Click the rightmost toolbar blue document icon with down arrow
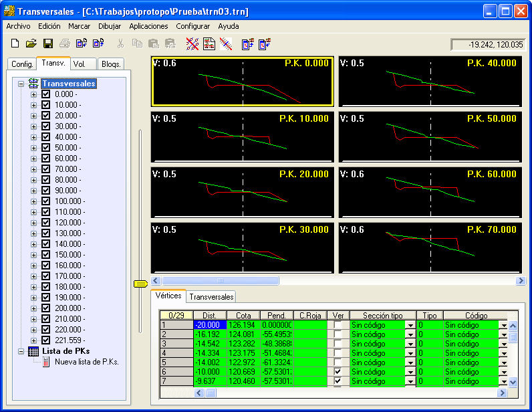Image resolution: width=532 pixels, height=412 pixels. (265, 44)
